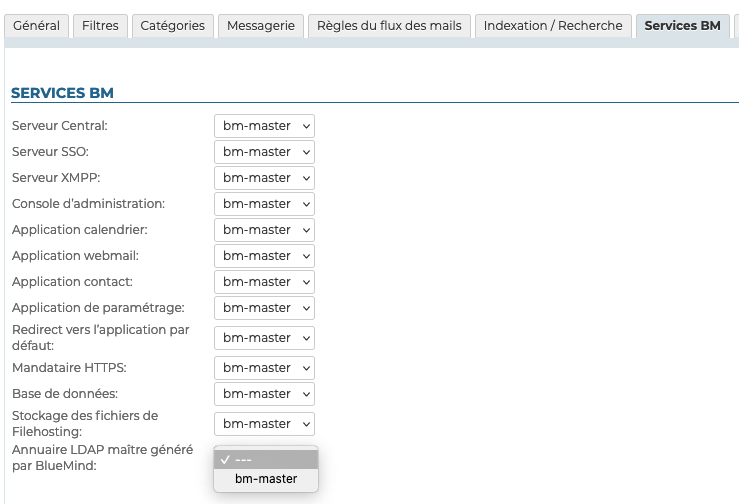This screenshot has width=739, height=504.
Task: Open the Général tab
Action: click(x=36, y=26)
